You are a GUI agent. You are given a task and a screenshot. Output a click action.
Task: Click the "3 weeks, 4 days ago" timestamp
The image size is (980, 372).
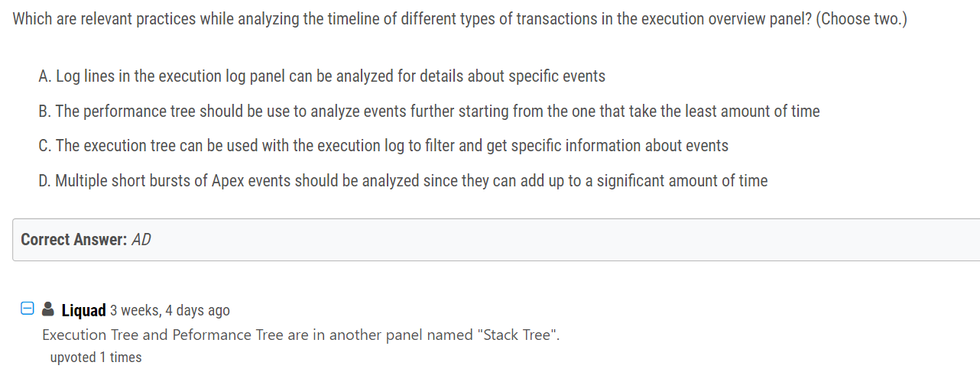(x=170, y=310)
